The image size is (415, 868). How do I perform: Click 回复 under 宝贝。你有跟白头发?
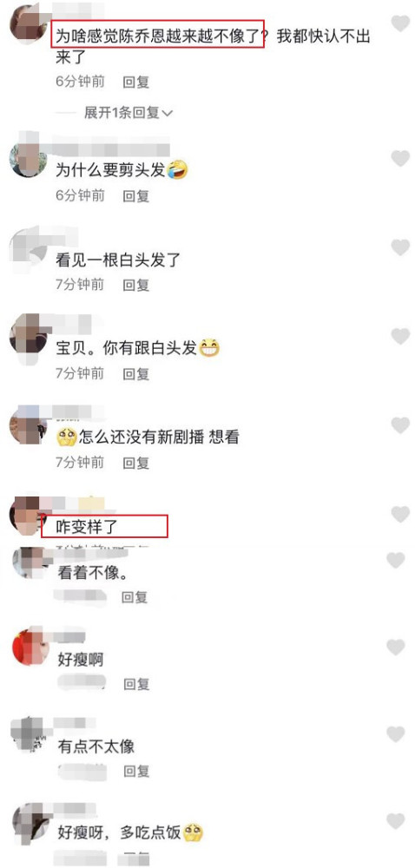[x=136, y=374]
